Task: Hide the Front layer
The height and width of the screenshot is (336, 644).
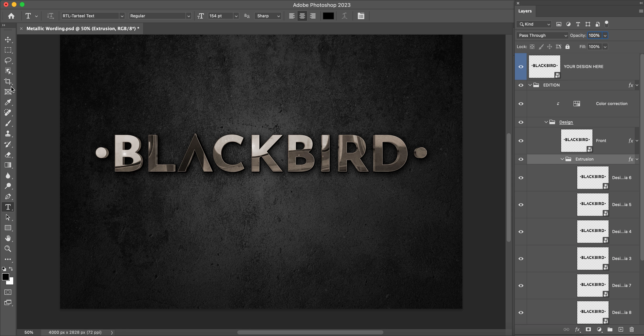Action: point(521,141)
